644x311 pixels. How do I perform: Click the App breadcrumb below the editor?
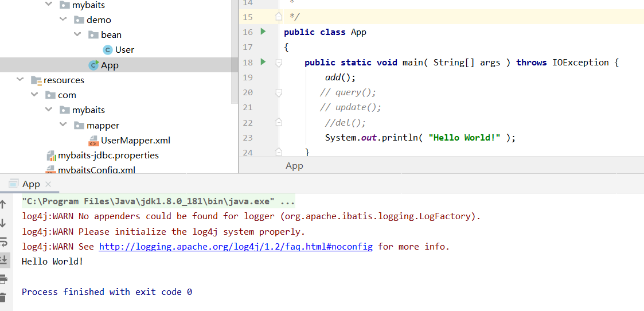[294, 166]
